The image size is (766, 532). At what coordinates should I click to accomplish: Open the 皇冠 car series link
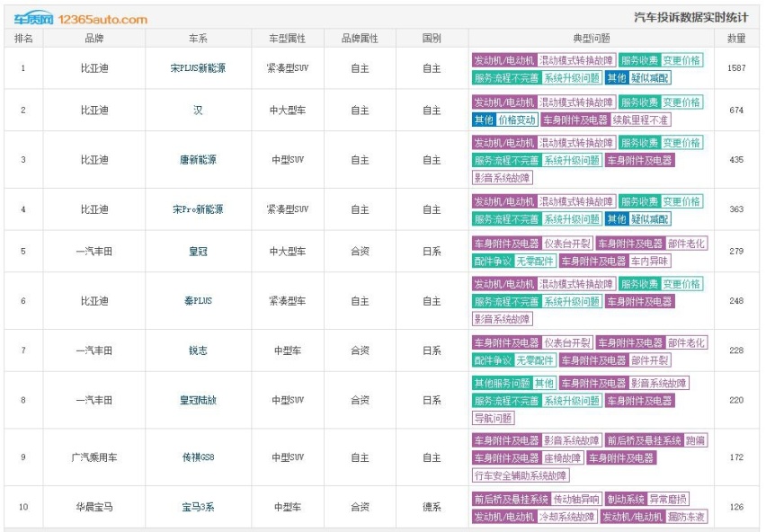pos(198,252)
